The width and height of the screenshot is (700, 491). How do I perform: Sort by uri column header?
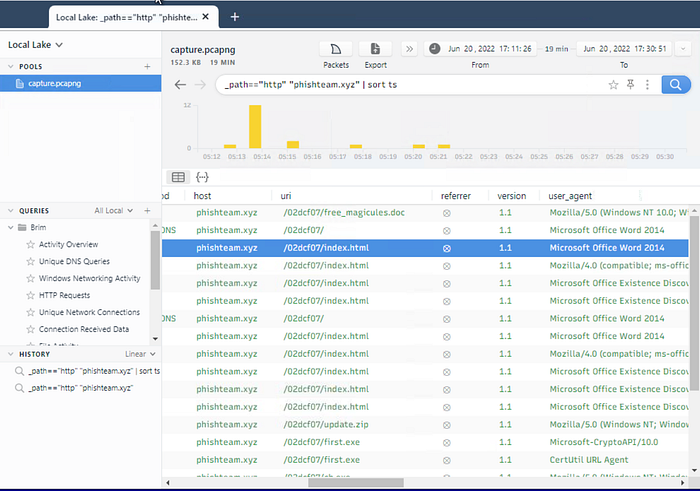[286, 196]
